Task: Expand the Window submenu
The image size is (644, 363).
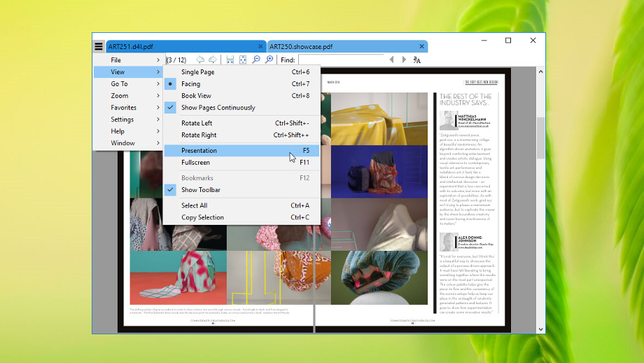Action: point(129,143)
